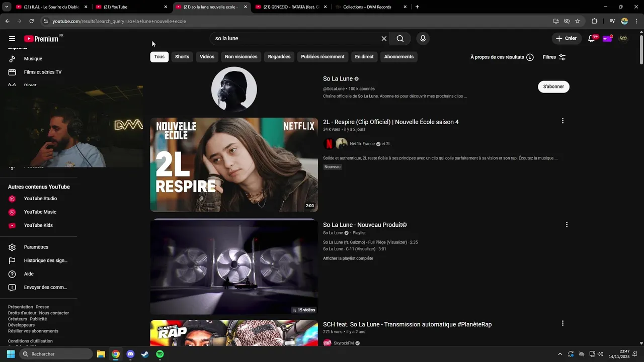Open the purple icon beside notifications
Image resolution: width=644 pixels, height=362 pixels.
pos(607,39)
